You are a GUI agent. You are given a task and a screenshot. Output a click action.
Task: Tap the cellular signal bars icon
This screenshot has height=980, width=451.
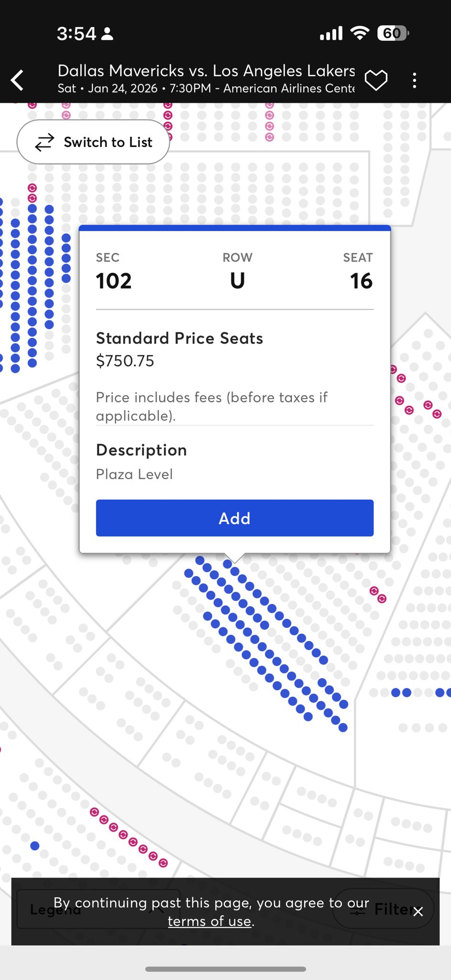pyautogui.click(x=331, y=33)
